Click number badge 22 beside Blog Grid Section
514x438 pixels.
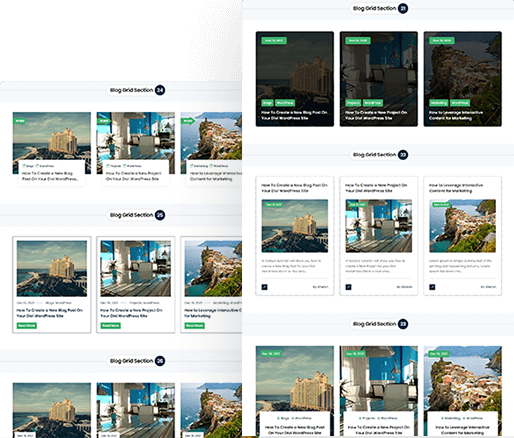pos(403,155)
